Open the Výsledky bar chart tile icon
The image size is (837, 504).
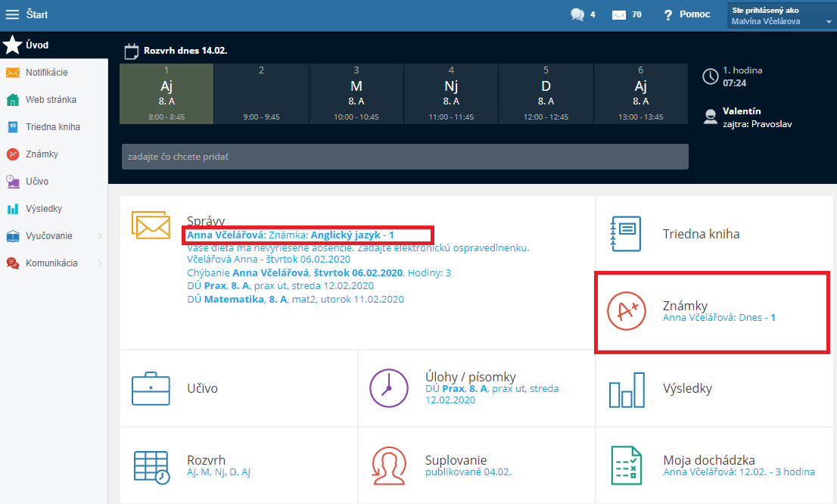[x=626, y=389]
